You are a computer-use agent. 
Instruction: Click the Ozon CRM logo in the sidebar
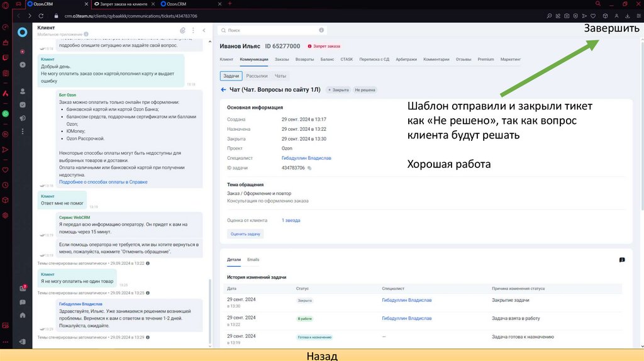pyautogui.click(x=23, y=33)
